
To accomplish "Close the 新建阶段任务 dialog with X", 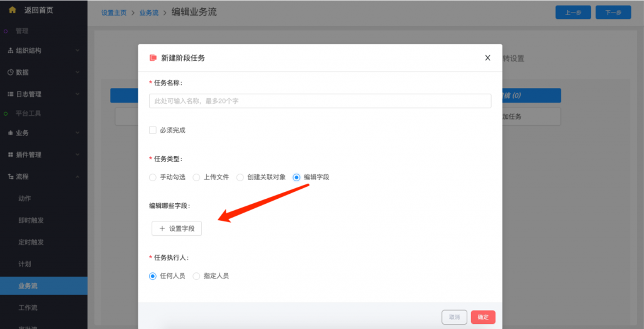I will click(487, 58).
